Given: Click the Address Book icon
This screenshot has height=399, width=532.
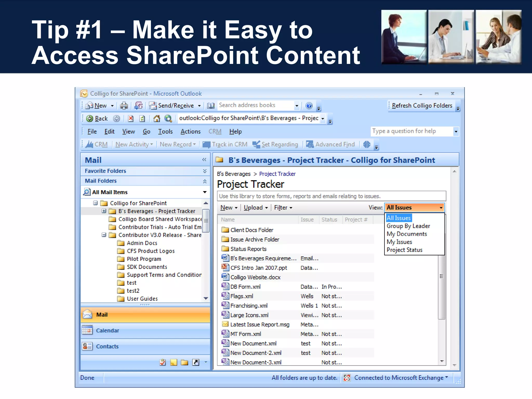Looking at the screenshot, I should coord(211,105).
